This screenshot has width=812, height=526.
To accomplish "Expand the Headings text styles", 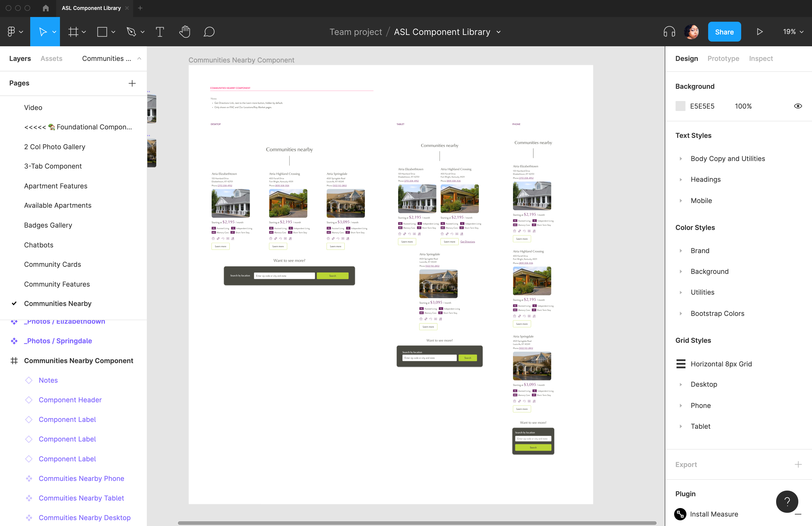I will [681, 179].
